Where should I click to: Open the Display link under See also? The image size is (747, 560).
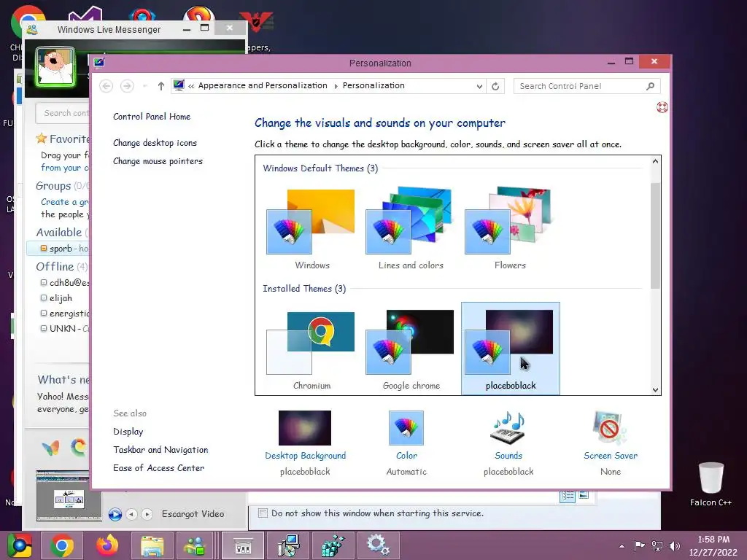tap(128, 432)
